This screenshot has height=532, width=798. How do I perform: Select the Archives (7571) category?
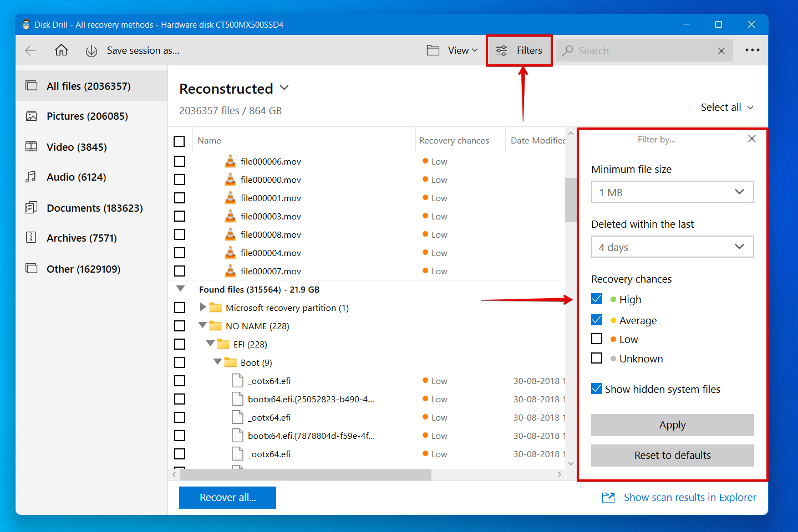[x=92, y=238]
